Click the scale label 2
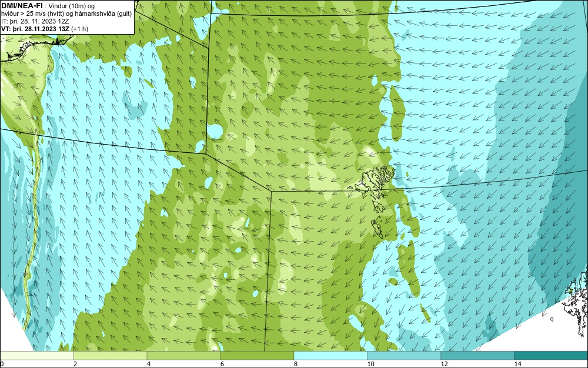This screenshot has height=368, width=588. point(75,364)
